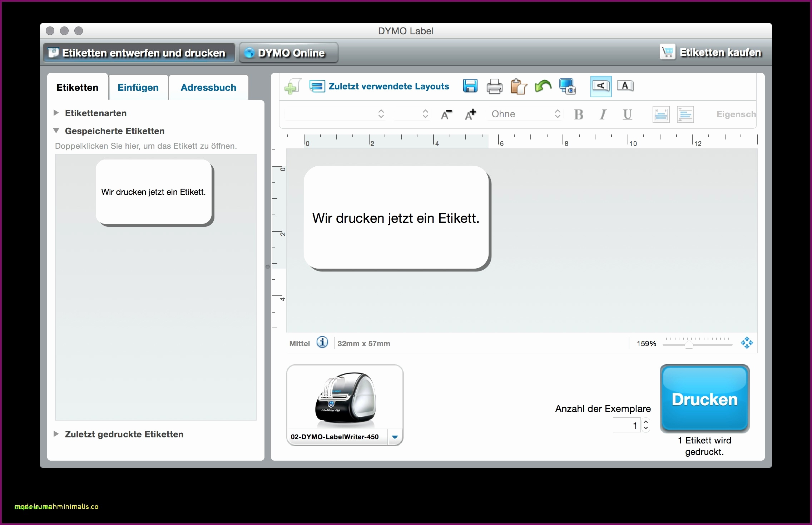Click the increase font size icon

pyautogui.click(x=470, y=114)
